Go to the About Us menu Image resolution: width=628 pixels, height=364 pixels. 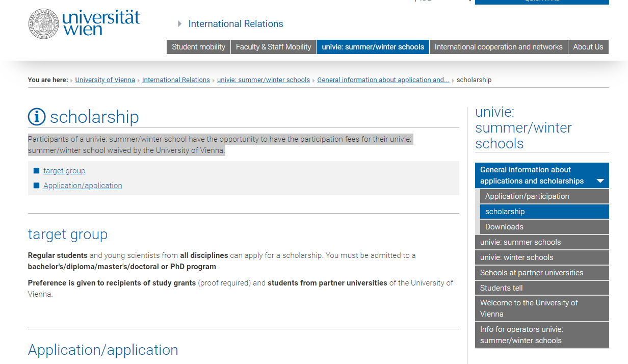(x=588, y=47)
